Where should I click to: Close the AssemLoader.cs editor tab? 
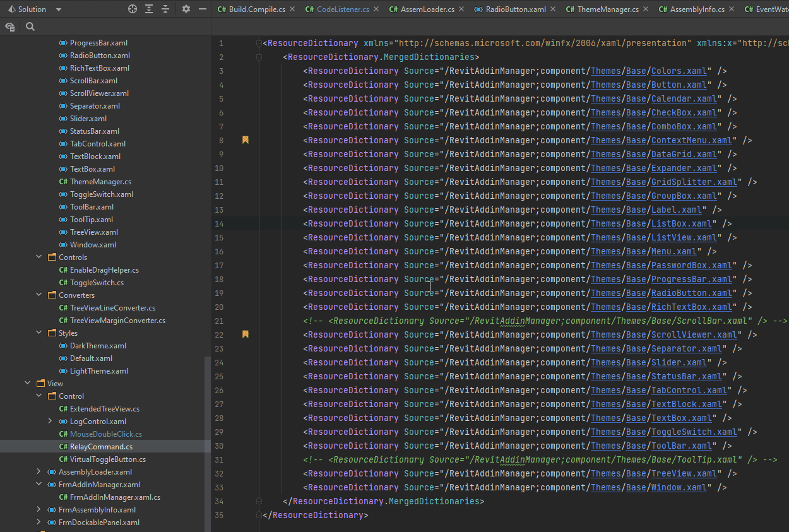click(x=461, y=9)
